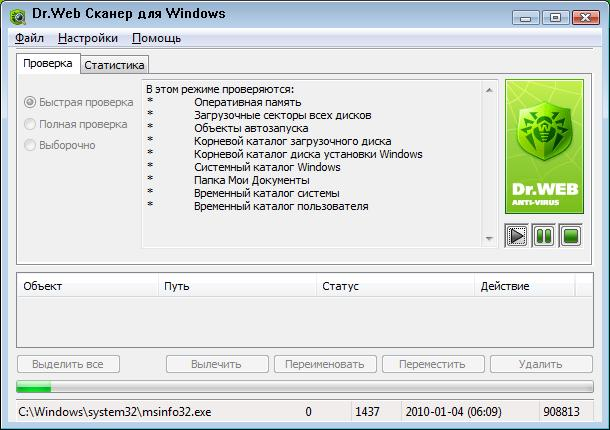
Task: Open the Настройки menu
Action: point(88,38)
